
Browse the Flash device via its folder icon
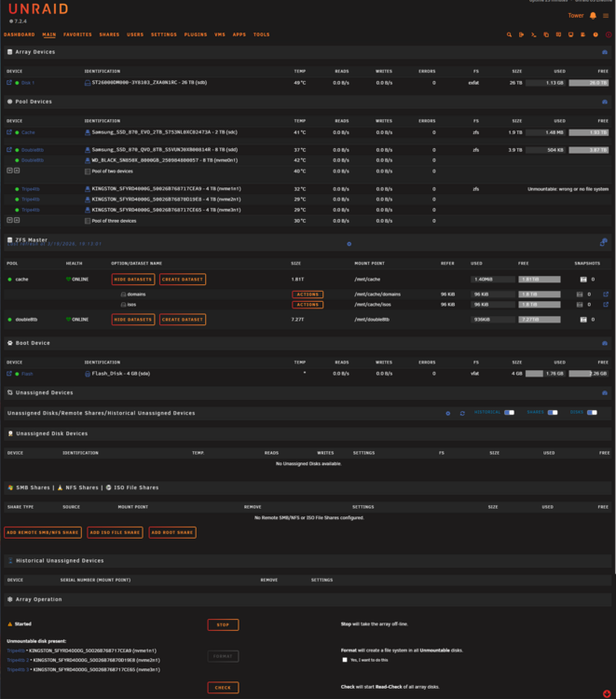tap(9, 374)
